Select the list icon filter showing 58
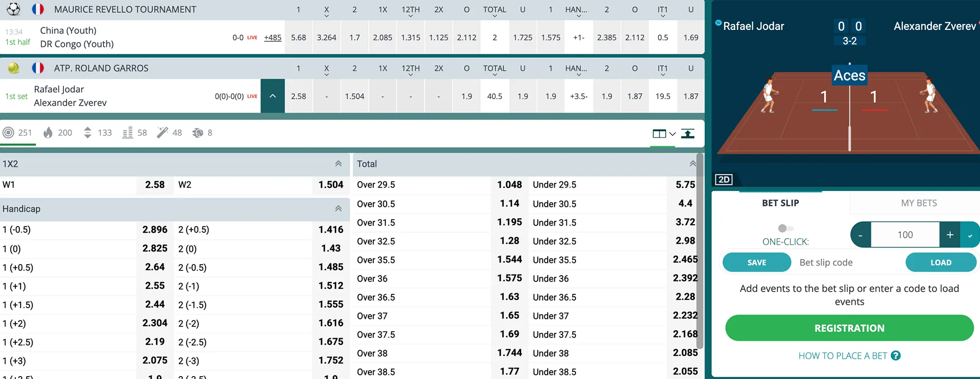Image resolution: width=980 pixels, height=379 pixels. 135,133
